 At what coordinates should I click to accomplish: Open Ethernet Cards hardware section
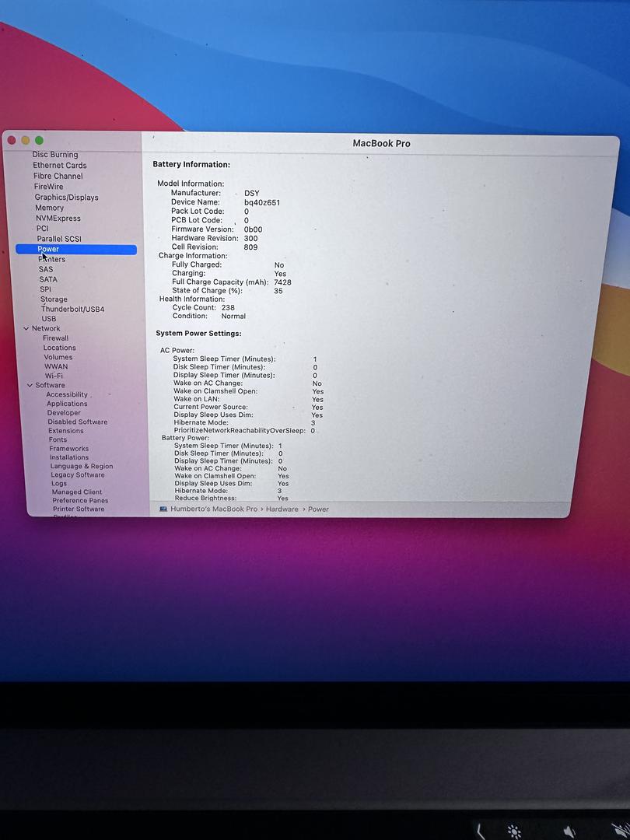59,166
